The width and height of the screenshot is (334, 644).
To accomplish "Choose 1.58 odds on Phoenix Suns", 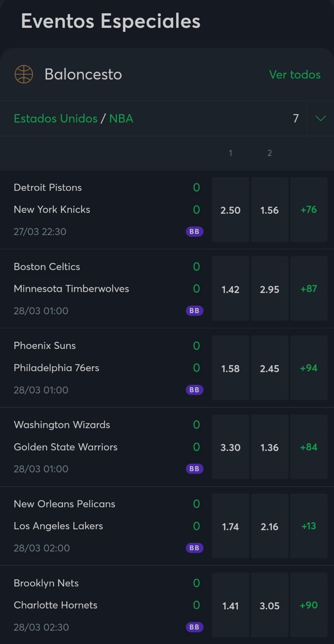I will coord(230,368).
